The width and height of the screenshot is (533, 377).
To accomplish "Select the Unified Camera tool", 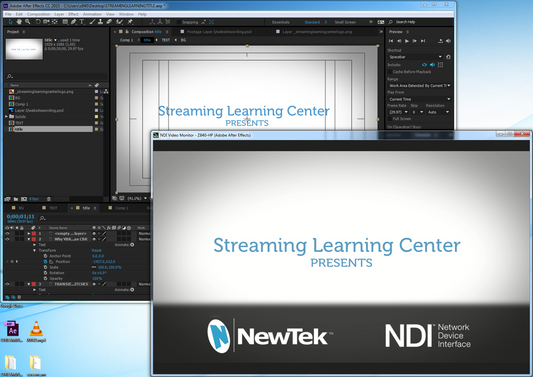I will click(x=46, y=22).
